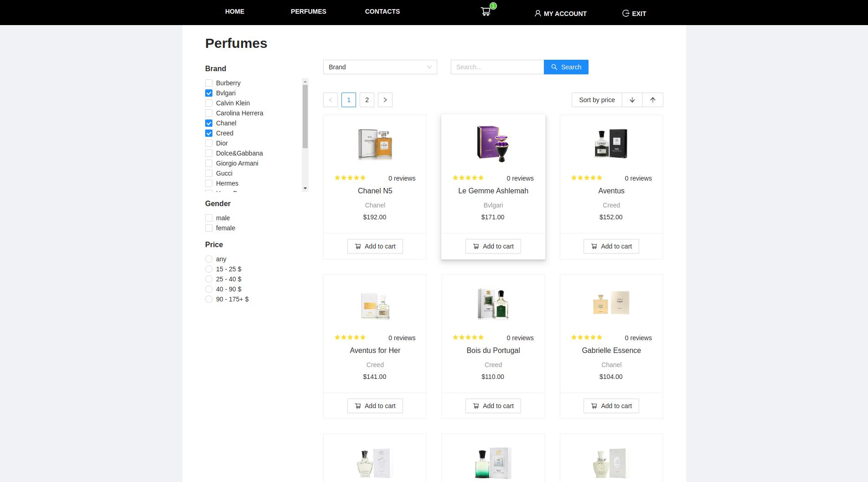Click the brand list scrollbar thumb
The width and height of the screenshot is (868, 482).
pyautogui.click(x=305, y=116)
